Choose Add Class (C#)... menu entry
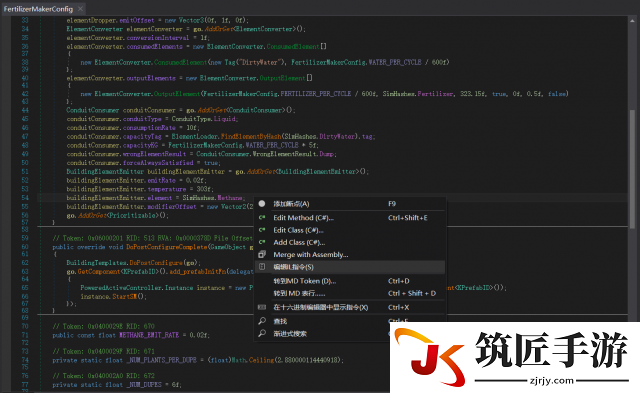Screen dimensions: 640x393 [x=350, y=242]
